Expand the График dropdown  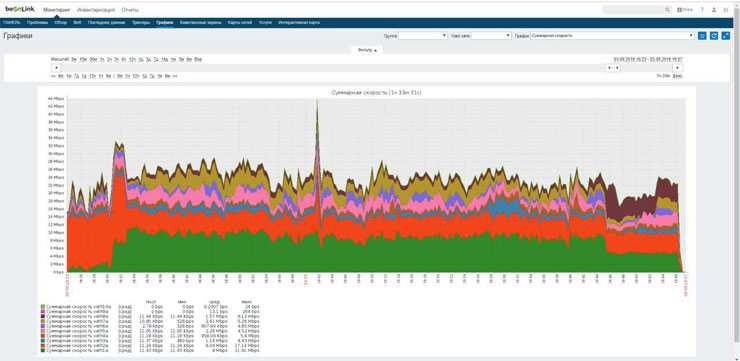(x=613, y=35)
